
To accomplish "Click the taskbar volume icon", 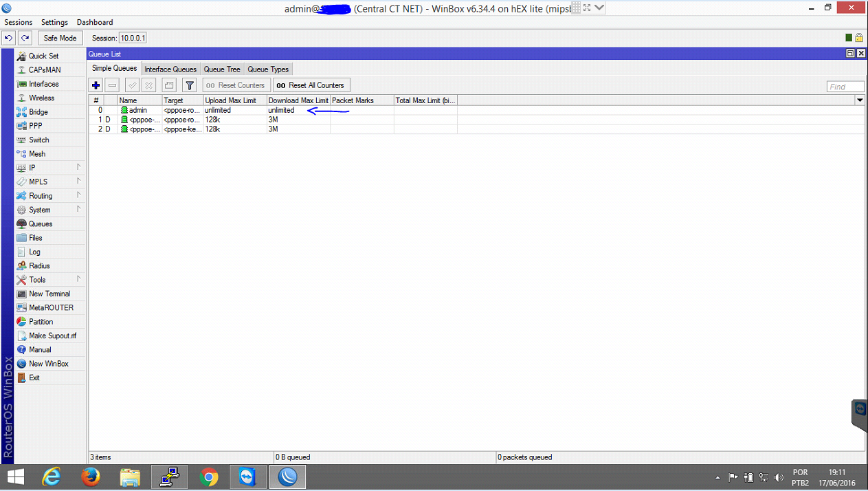I will point(779,477).
